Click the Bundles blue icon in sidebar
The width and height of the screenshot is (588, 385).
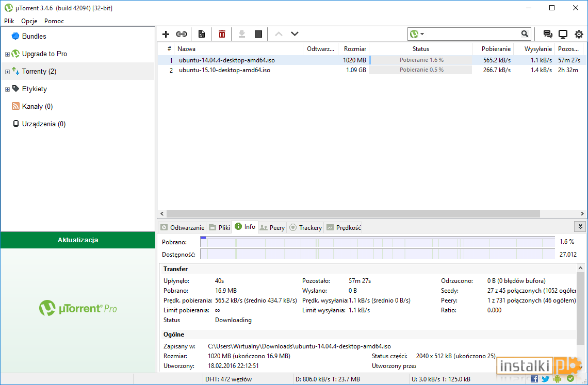15,36
